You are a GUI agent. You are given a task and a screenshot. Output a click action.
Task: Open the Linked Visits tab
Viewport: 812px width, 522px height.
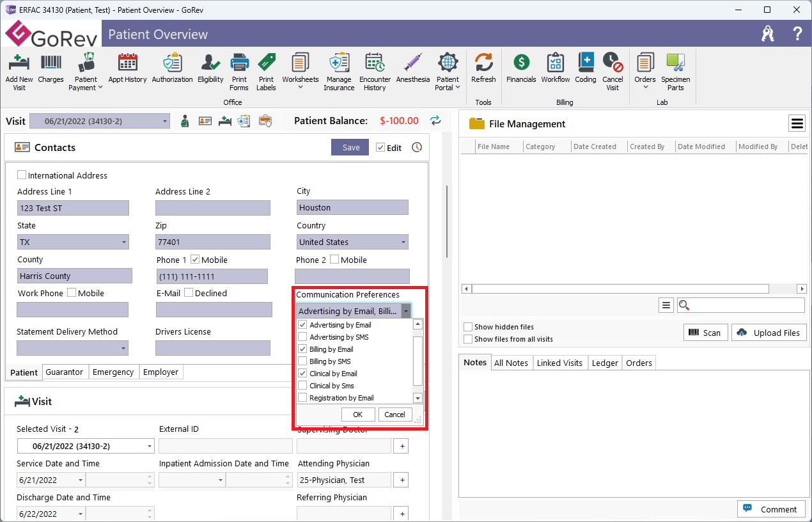559,363
